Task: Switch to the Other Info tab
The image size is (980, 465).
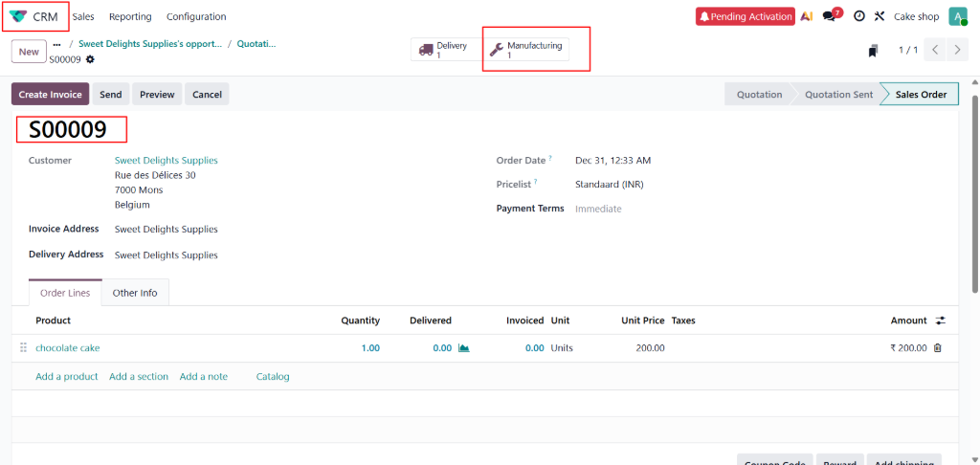Action: [135, 293]
